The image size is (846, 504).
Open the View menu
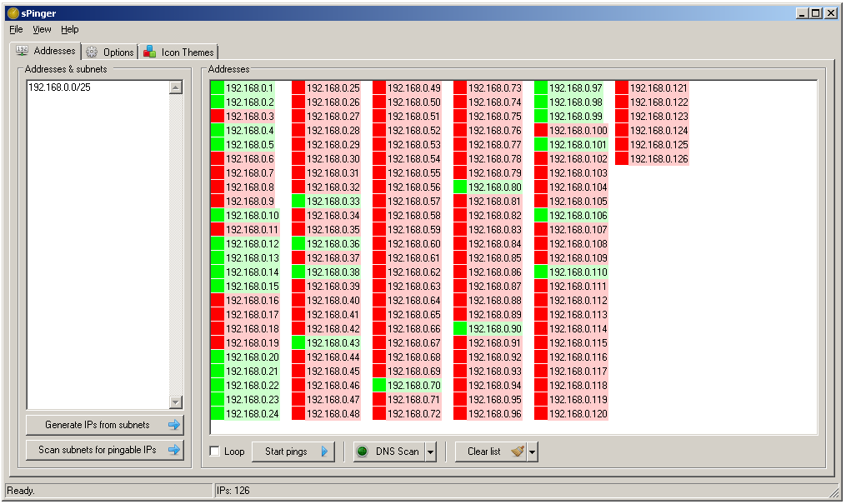coord(42,29)
